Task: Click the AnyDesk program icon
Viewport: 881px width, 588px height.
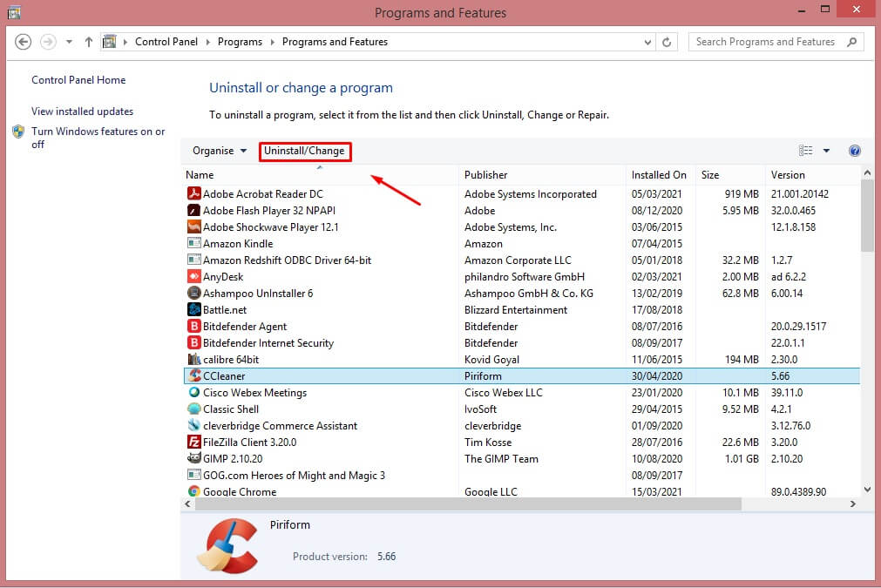Action: [x=193, y=276]
